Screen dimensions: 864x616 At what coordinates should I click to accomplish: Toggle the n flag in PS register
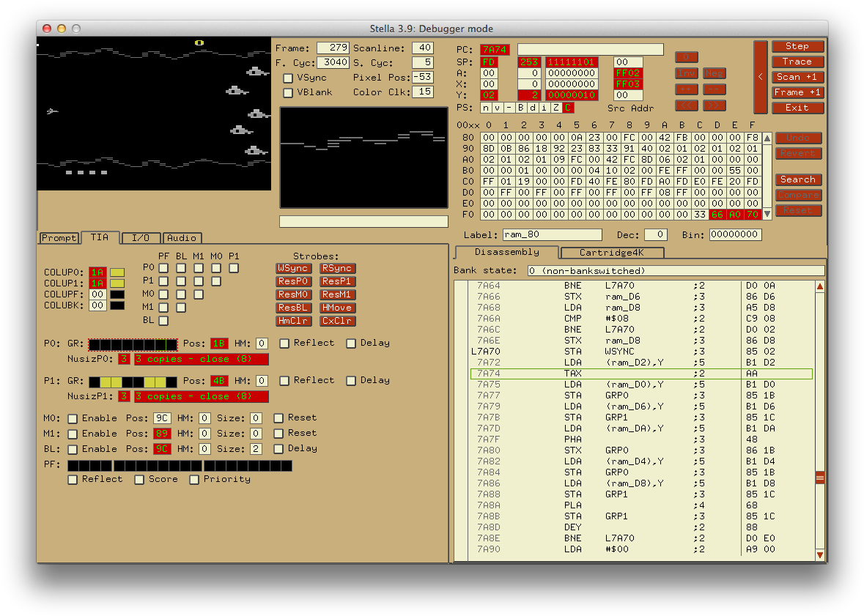click(x=485, y=108)
